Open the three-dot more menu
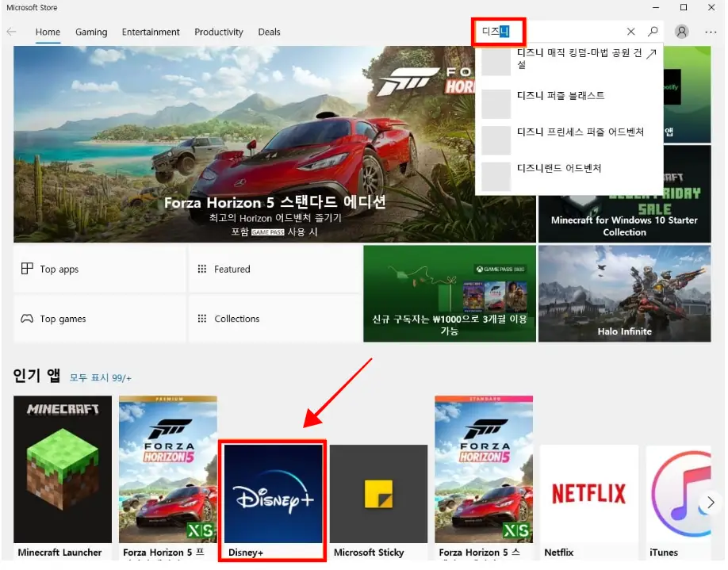 711,32
